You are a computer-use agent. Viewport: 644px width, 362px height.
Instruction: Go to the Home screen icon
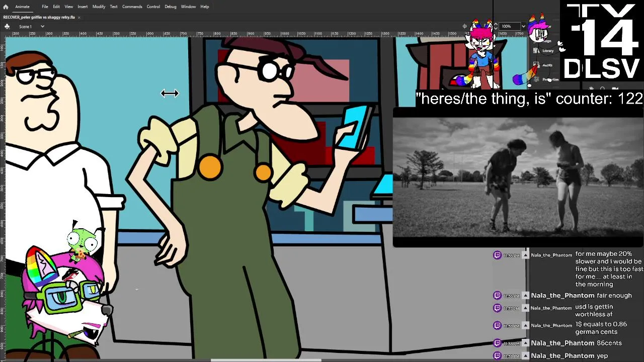pyautogui.click(x=6, y=7)
